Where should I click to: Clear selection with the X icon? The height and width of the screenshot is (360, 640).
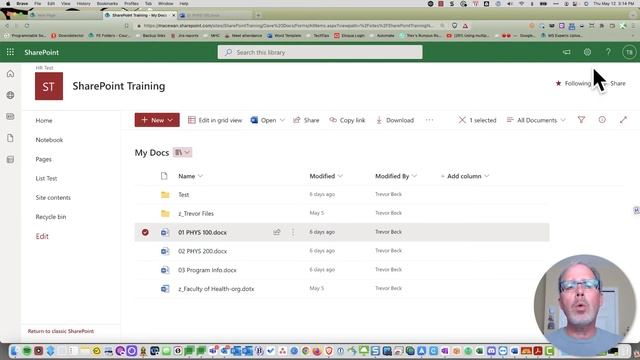point(462,120)
